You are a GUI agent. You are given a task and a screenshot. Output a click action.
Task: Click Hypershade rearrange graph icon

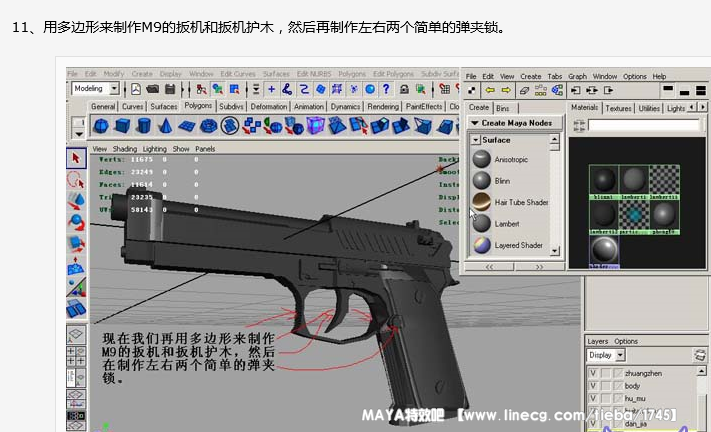click(541, 90)
